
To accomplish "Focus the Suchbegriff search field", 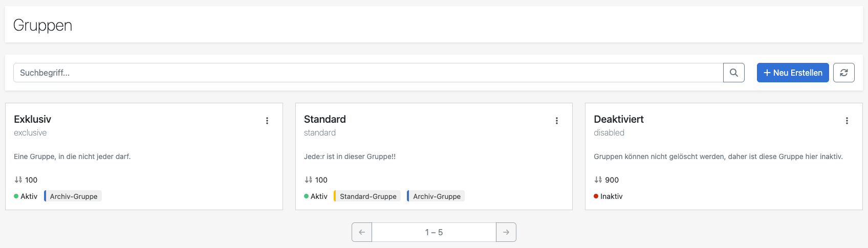I will pyautogui.click(x=368, y=73).
